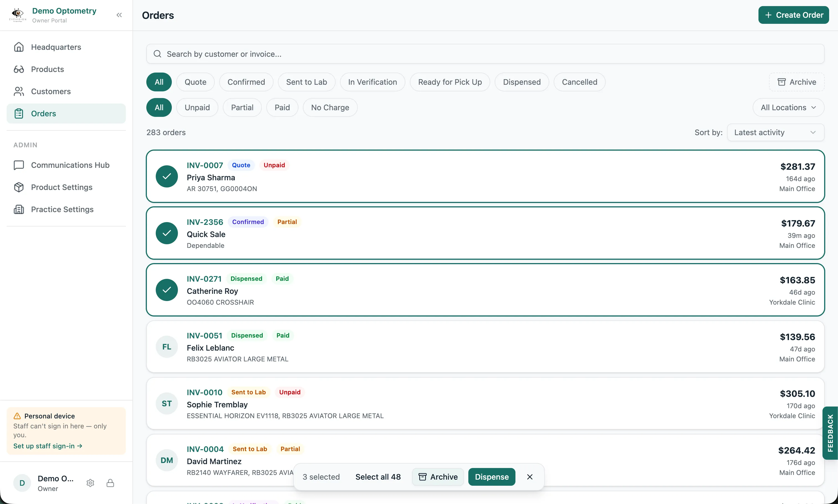This screenshot has width=838, height=504.
Task: Click the 283 orders count
Action: pos(166,132)
